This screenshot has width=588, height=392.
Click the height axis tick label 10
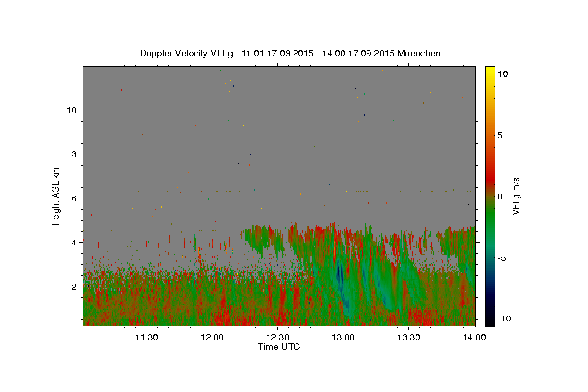point(72,110)
